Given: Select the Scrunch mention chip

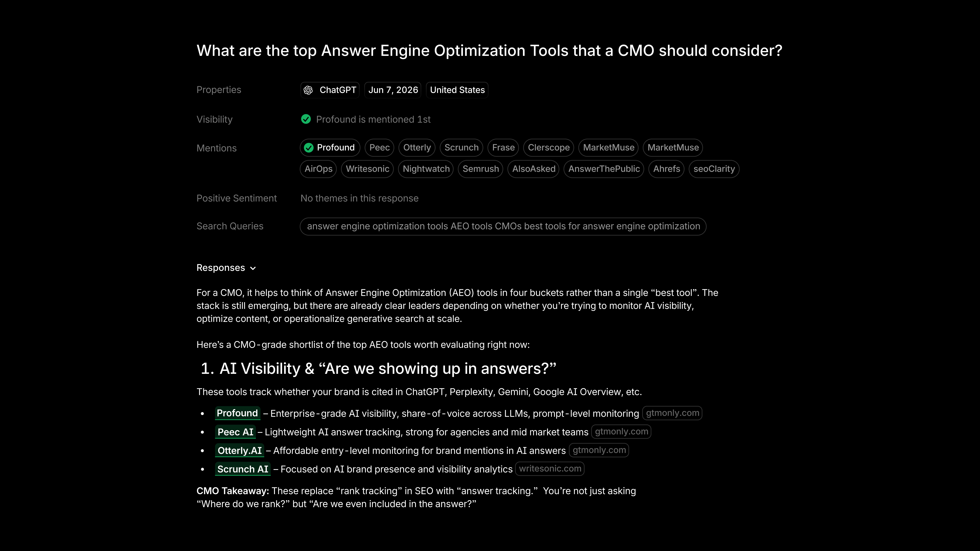Looking at the screenshot, I should [x=461, y=147].
